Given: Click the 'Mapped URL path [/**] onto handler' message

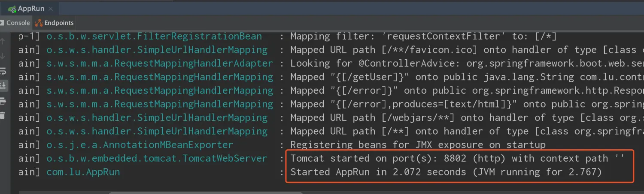Looking at the screenshot, I should pyautogui.click(x=467, y=131).
